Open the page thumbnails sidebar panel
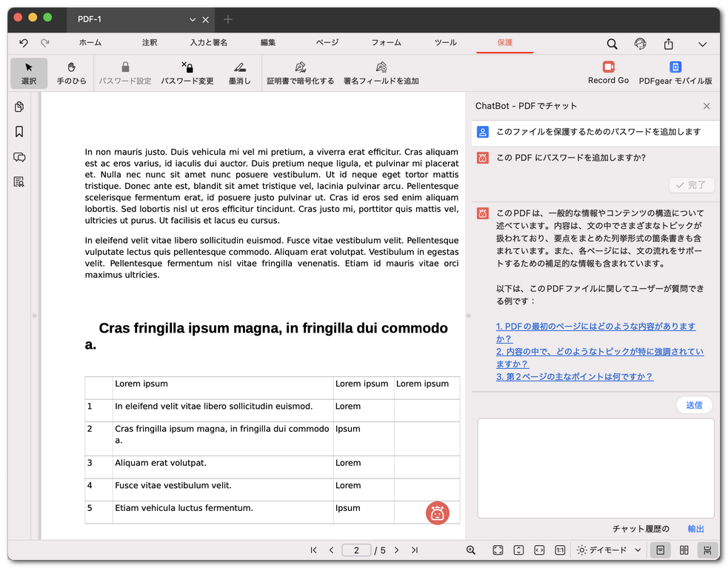 (x=19, y=107)
